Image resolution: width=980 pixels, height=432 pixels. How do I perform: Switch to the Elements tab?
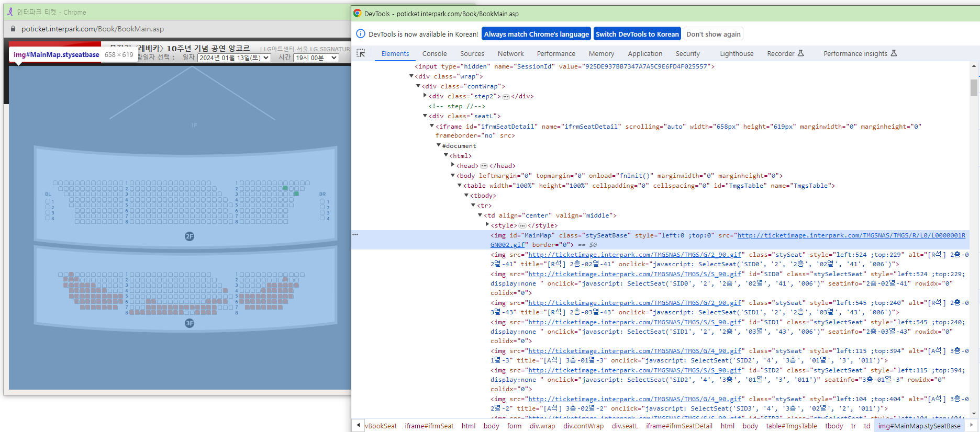[x=395, y=53]
